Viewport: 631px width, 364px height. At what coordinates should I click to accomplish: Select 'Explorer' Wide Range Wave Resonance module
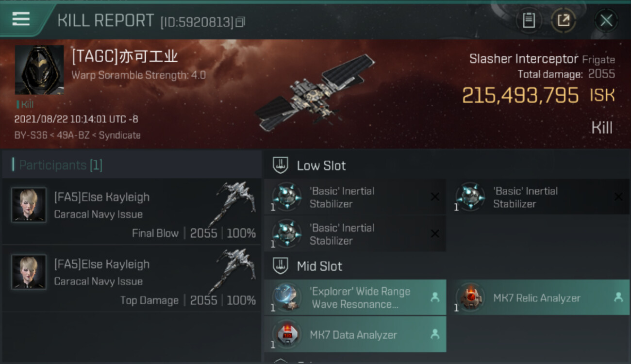[355, 298]
